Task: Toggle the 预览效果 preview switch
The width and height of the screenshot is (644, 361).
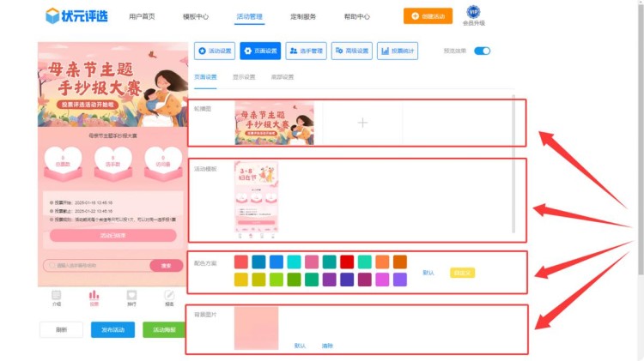Action: tap(482, 51)
